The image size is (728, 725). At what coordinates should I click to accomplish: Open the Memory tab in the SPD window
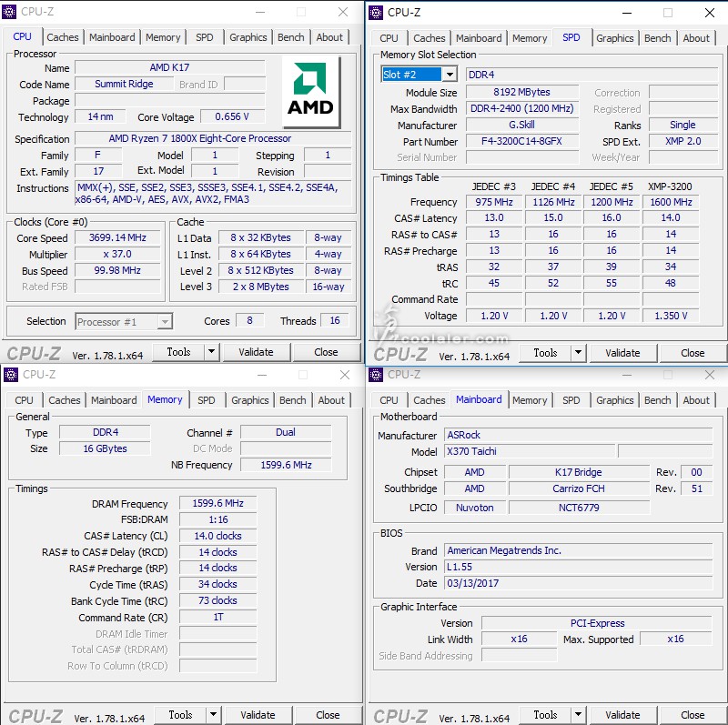[530, 38]
